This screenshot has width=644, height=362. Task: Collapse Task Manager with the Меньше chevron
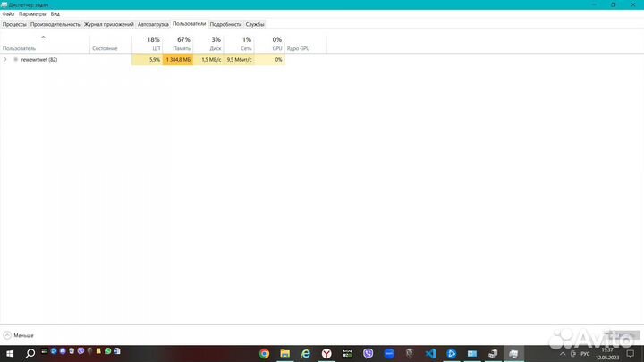point(7,334)
